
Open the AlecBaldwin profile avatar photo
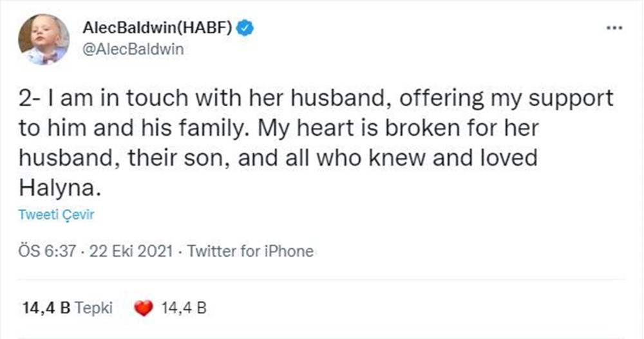click(x=43, y=39)
